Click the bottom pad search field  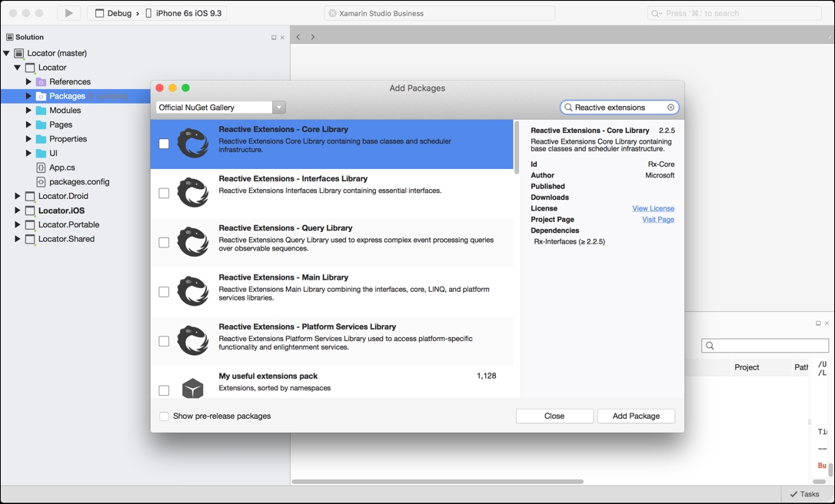tap(765, 346)
